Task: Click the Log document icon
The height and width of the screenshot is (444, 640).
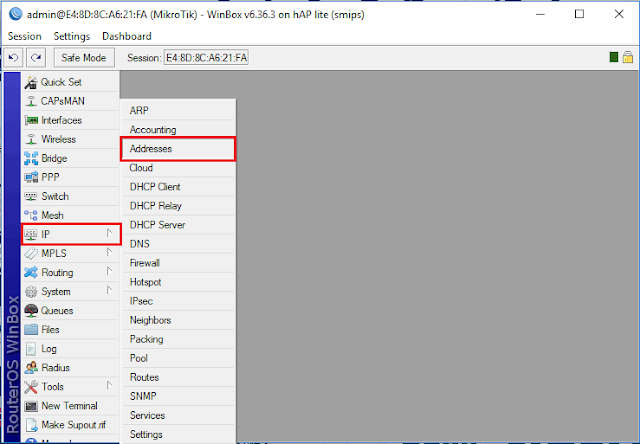Action: coord(31,349)
